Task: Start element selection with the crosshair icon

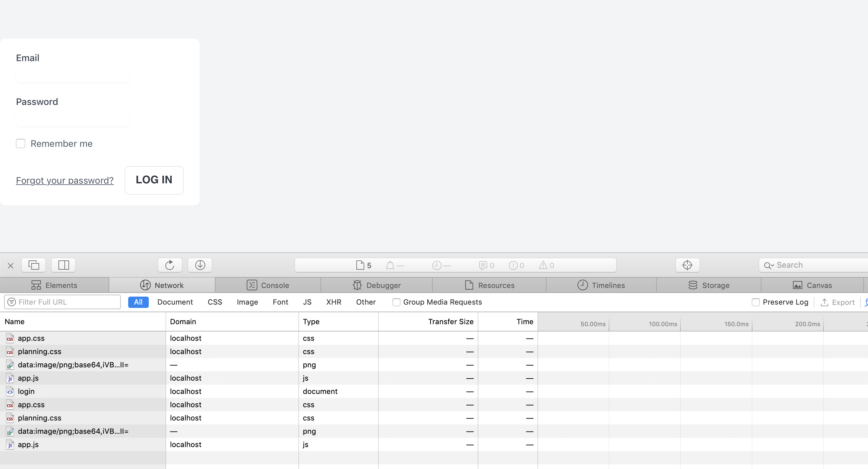Action: pos(687,265)
